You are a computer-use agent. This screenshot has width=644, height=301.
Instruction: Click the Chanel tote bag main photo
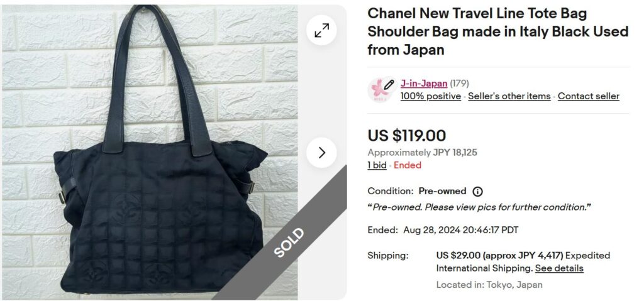(x=150, y=152)
